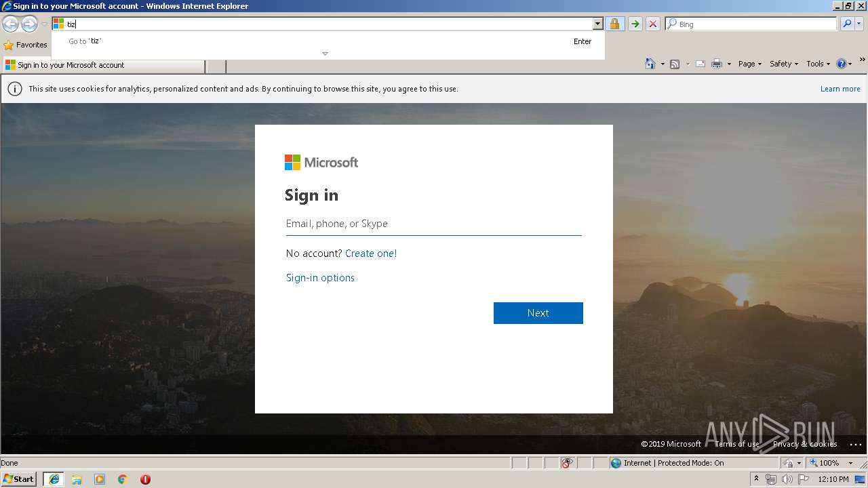This screenshot has width=868, height=488.
Task: Click the security padlock icon
Action: 614,24
